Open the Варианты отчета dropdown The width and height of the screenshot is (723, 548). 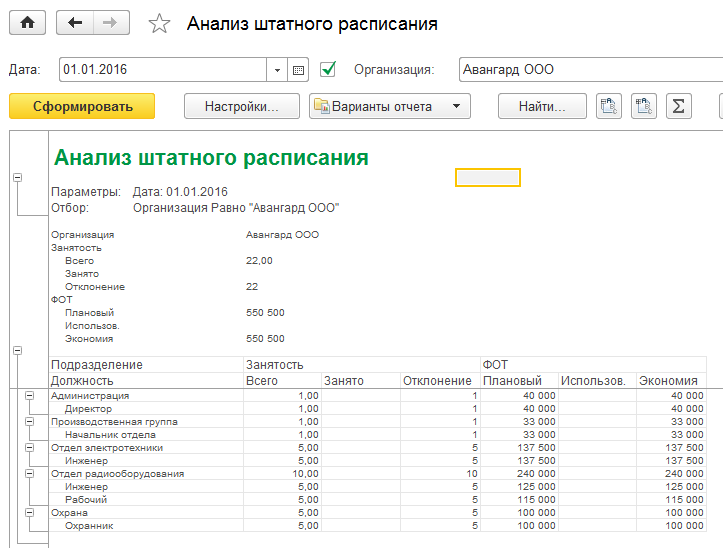[x=389, y=106]
